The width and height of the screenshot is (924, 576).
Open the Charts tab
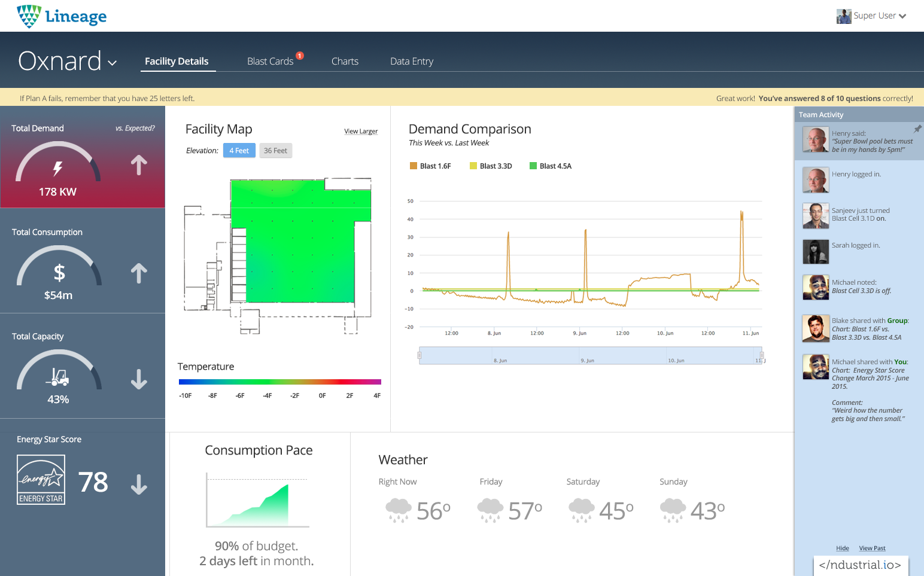pyautogui.click(x=345, y=62)
